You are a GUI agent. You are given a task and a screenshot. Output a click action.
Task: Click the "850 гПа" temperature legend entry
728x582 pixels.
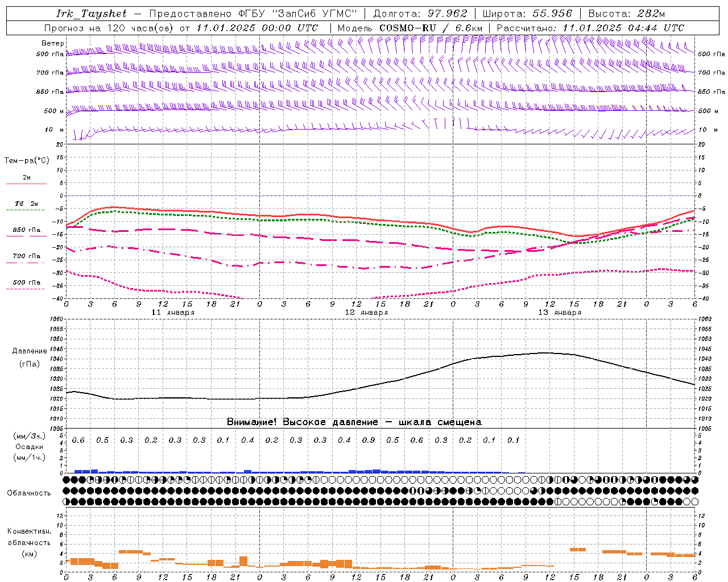pyautogui.click(x=27, y=230)
